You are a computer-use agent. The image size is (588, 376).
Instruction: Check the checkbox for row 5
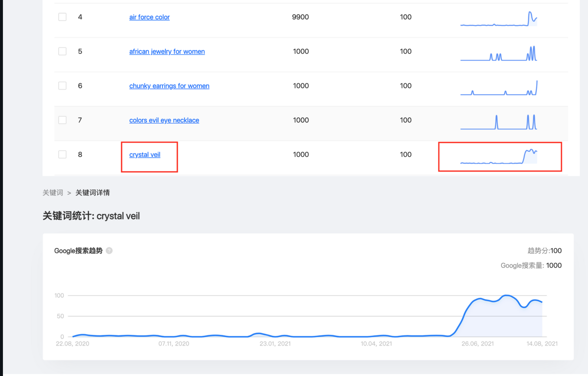[62, 51]
